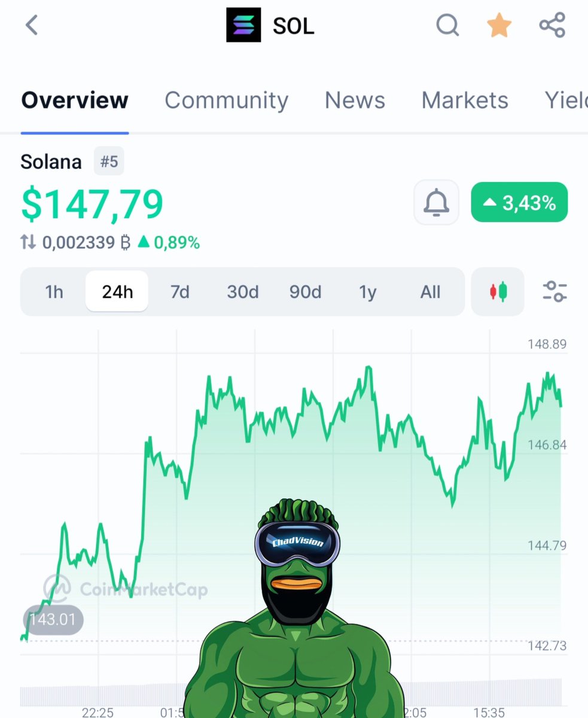Viewport: 588px width, 718px height.
Task: Toggle price display between USD and BTC
Action: pos(27,242)
